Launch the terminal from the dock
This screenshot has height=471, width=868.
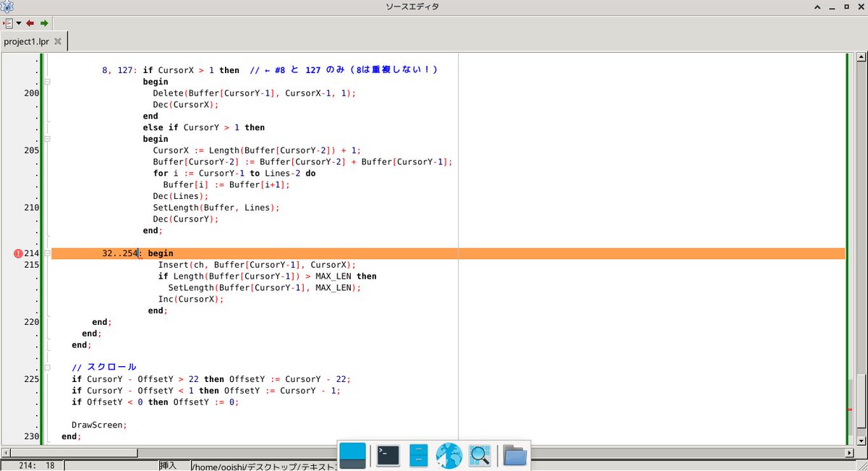pyautogui.click(x=389, y=455)
